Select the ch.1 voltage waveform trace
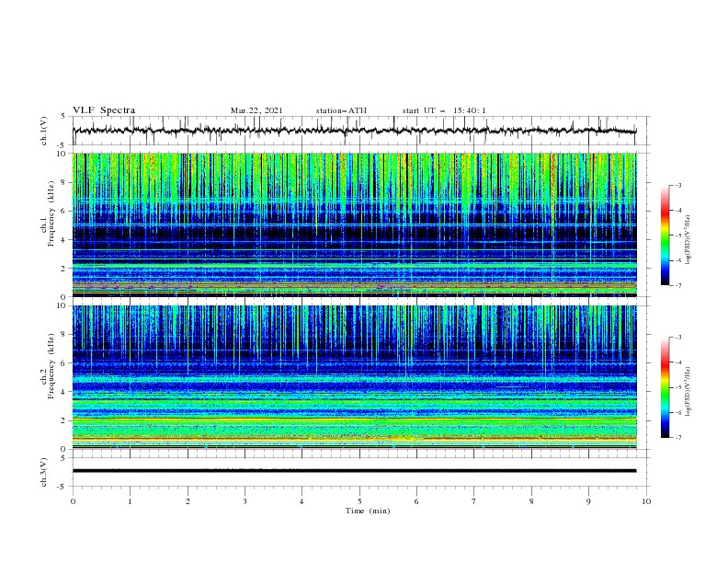Screen dimensions: 728x563 tap(354, 131)
